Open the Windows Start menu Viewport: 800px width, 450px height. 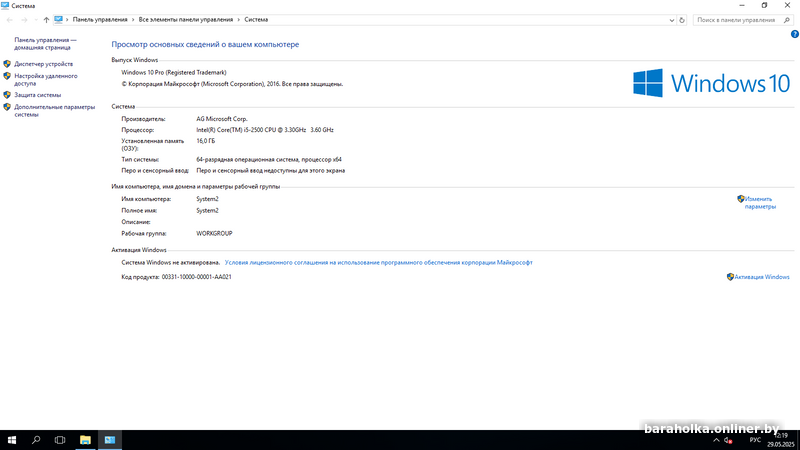(12, 440)
